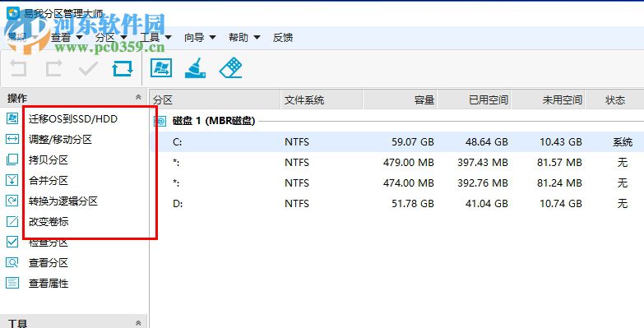Click icon beside 改变卷标

[12, 222]
